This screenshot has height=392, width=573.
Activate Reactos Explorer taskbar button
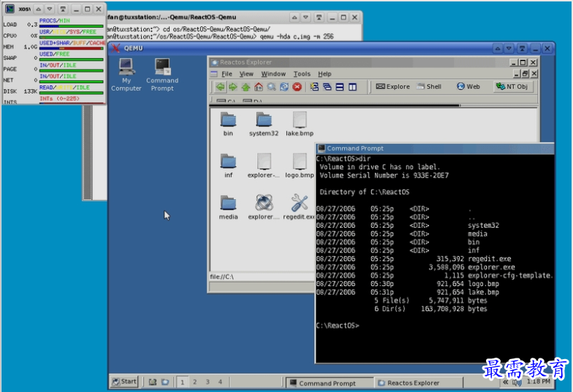[x=420, y=383]
